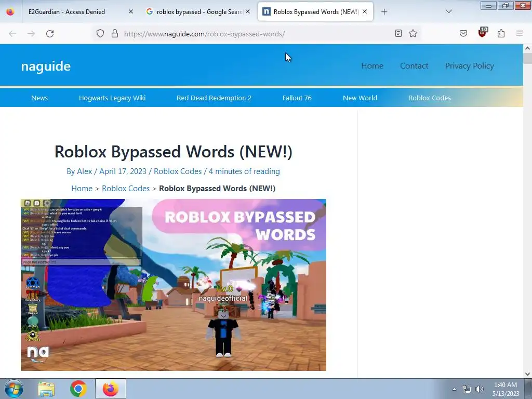Click author link Alex
The width and height of the screenshot is (532, 399).
pos(85,171)
